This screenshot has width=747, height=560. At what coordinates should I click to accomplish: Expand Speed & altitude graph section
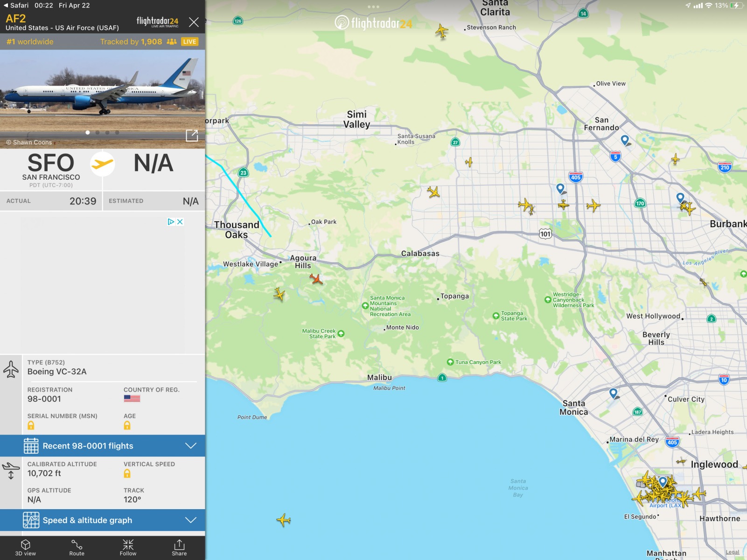(103, 520)
